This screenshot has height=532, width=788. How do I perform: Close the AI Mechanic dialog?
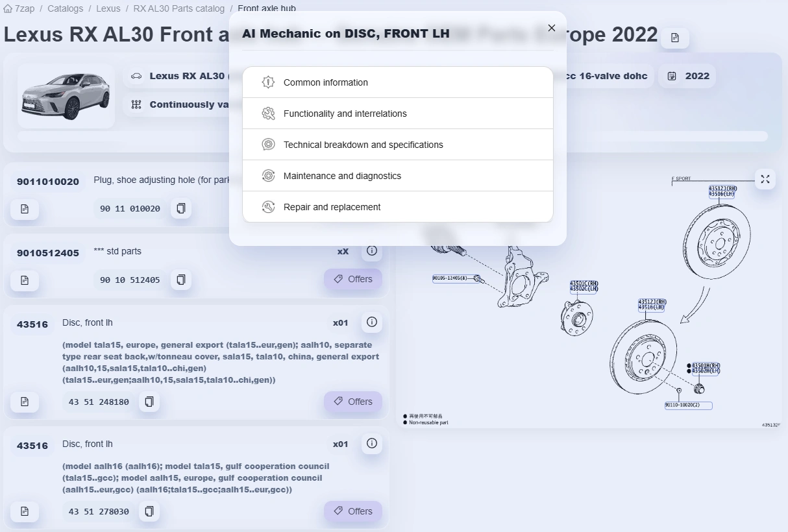click(x=552, y=28)
